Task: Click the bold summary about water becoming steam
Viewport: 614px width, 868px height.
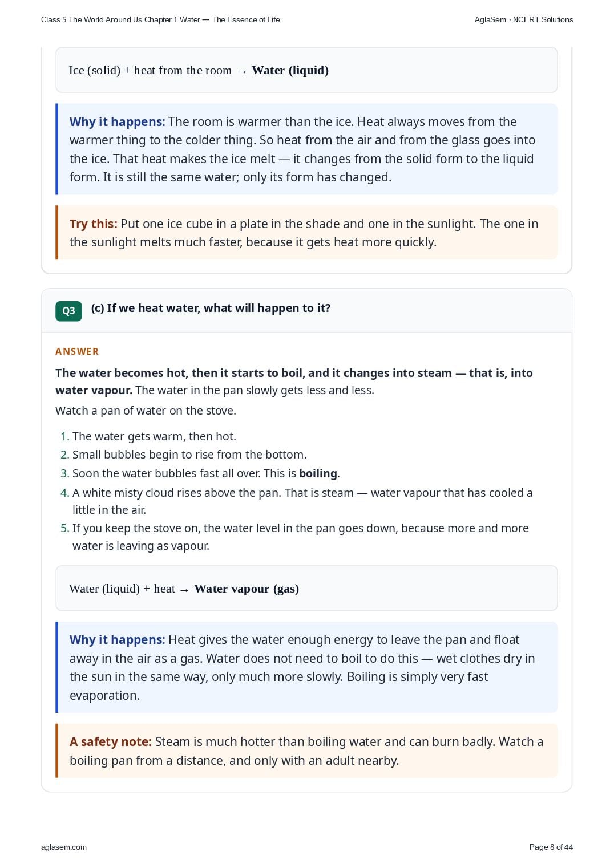Action: 294,381
